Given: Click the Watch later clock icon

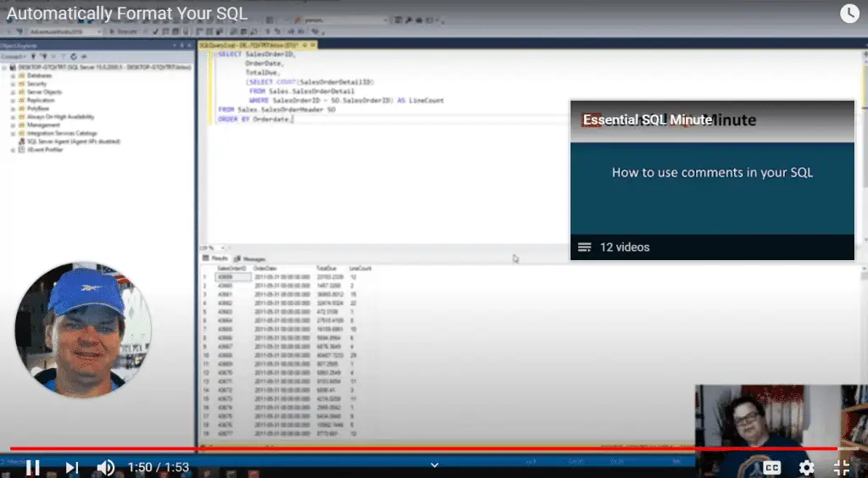Looking at the screenshot, I should [x=849, y=14].
